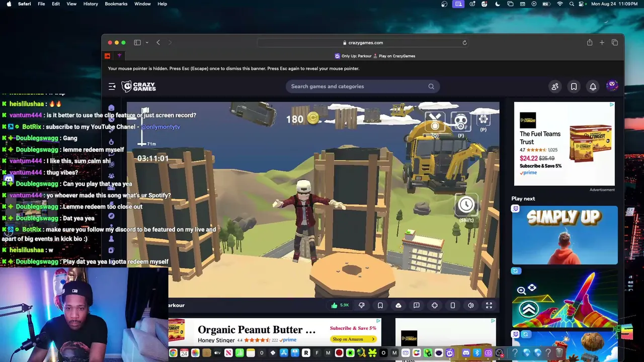
Task: Open the Bookmarks menu
Action: (x=116, y=4)
